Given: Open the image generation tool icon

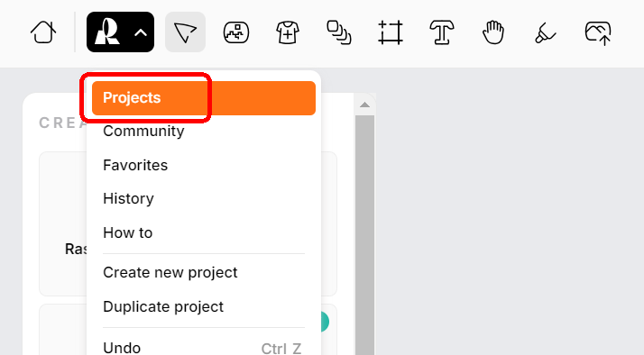Looking at the screenshot, I should pos(236,32).
